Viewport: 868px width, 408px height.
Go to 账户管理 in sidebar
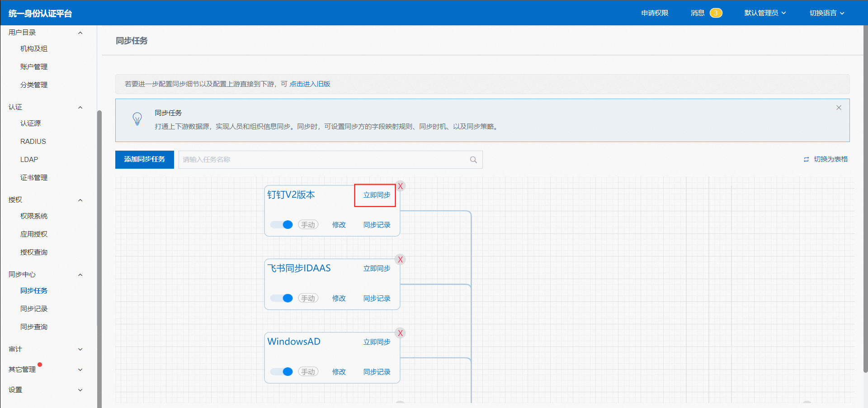click(34, 67)
